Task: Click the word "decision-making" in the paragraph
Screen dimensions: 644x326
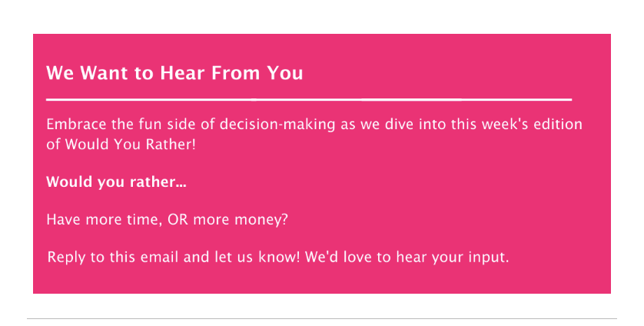Action: tap(277, 125)
